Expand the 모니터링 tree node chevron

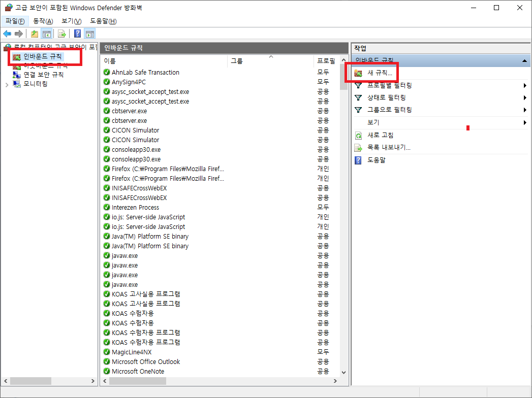click(x=7, y=84)
